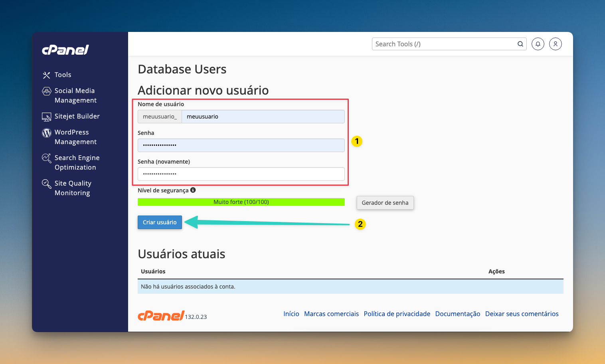Open notifications bell icon
The width and height of the screenshot is (605, 364).
(x=538, y=44)
